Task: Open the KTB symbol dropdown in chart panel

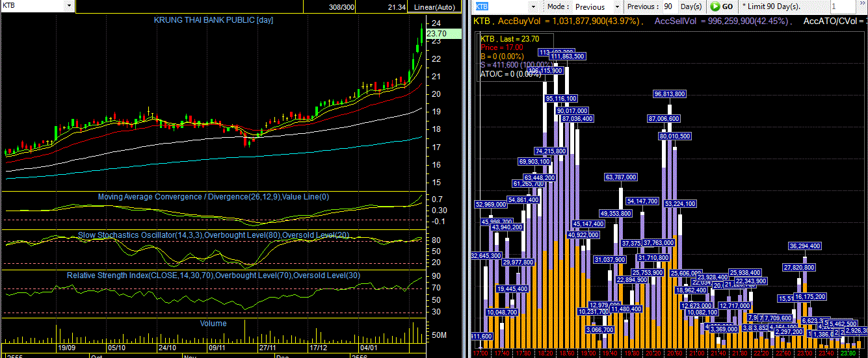Action: (69, 5)
